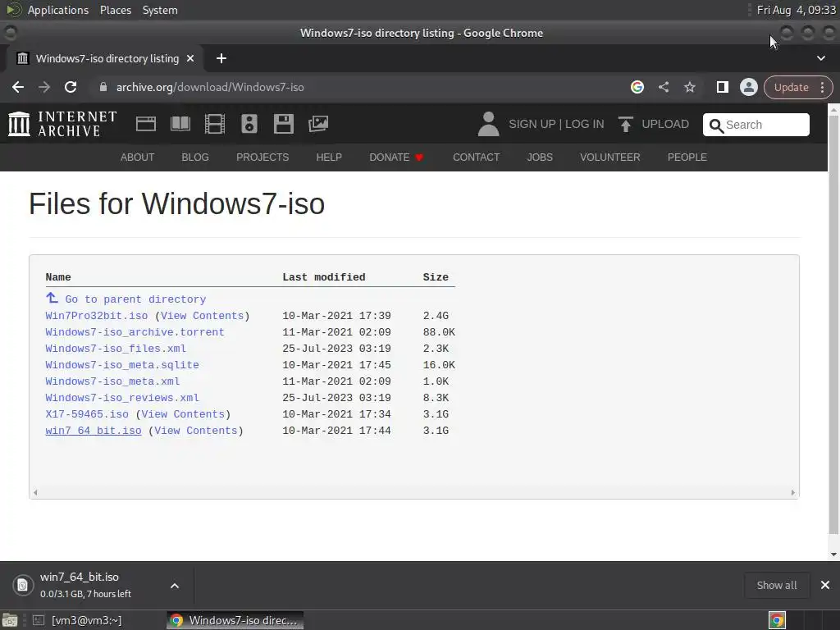Open the Applications menu
Screen dimensions: 840x630
58,10
